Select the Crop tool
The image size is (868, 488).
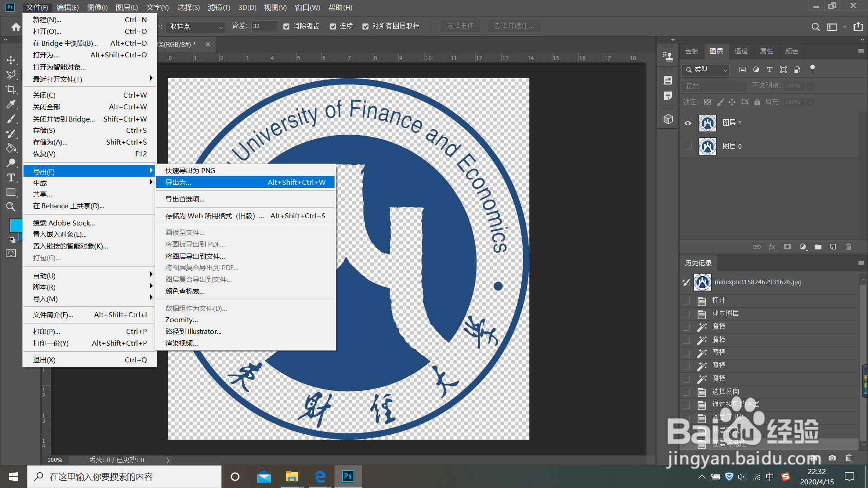11,89
